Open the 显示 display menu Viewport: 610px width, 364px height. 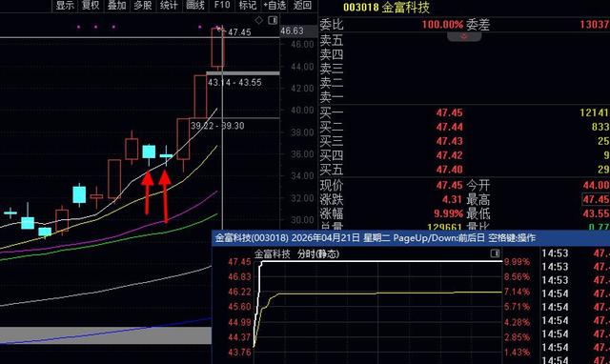click(65, 6)
